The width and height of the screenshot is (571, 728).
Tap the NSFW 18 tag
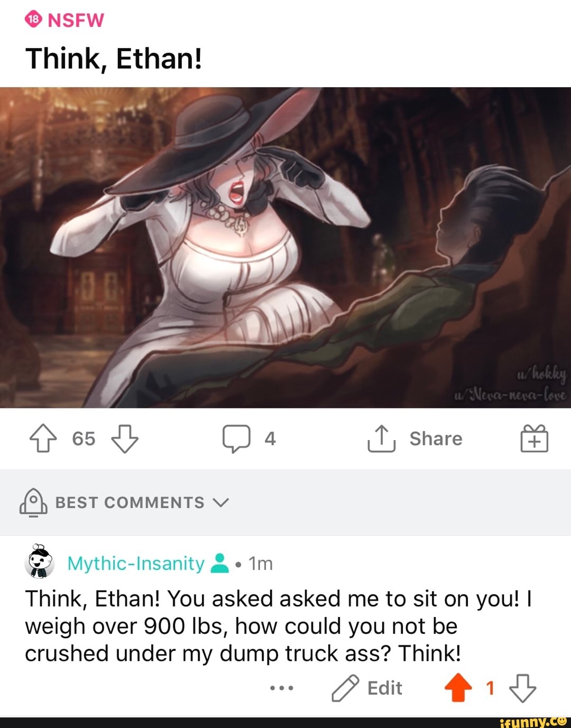[65, 20]
